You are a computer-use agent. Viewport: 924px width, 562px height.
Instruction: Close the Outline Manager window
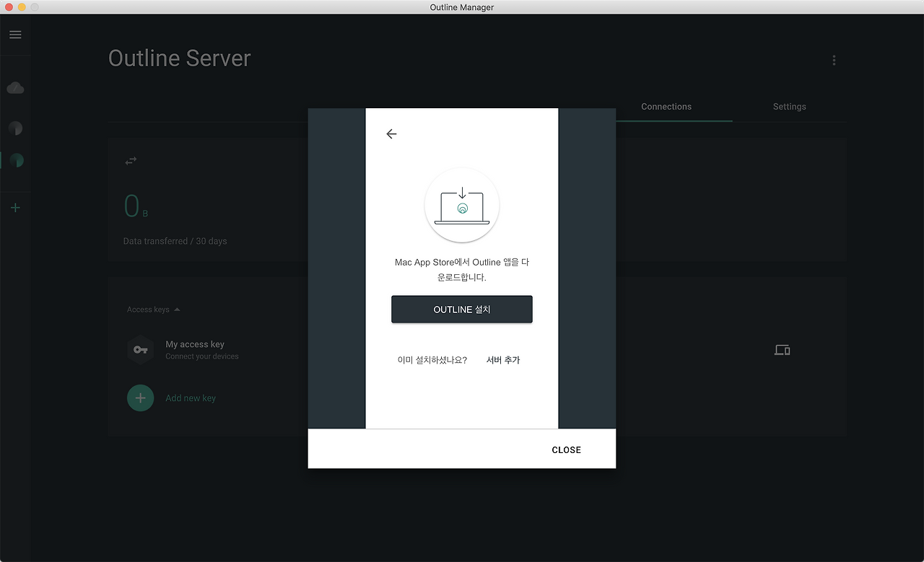pyautogui.click(x=9, y=6)
